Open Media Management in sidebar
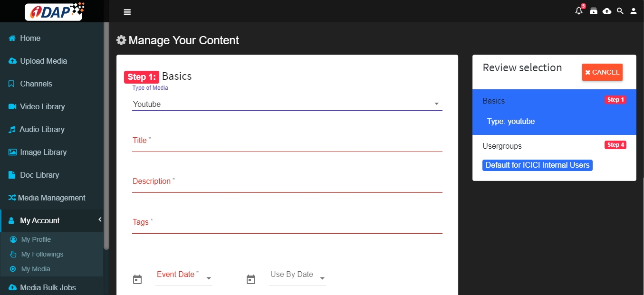Viewport: 644px width, 295px height. [x=51, y=198]
